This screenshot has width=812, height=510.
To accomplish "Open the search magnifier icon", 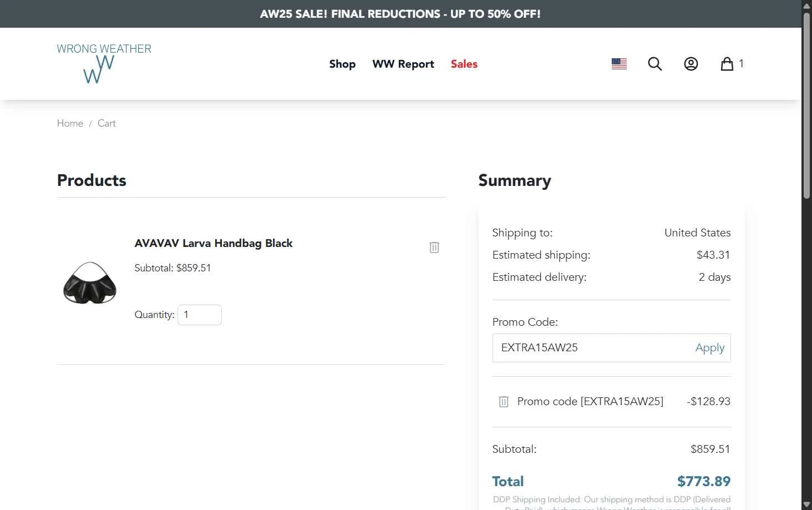I will (654, 64).
